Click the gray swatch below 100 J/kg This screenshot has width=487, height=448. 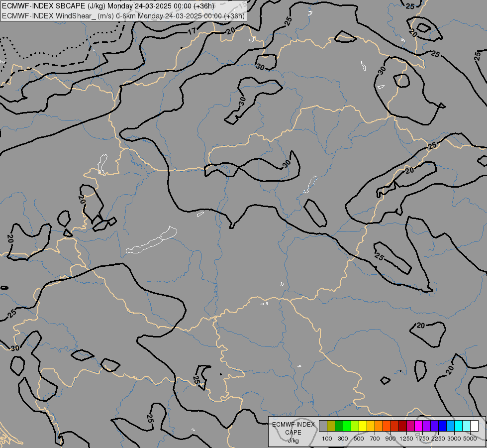click(x=323, y=426)
